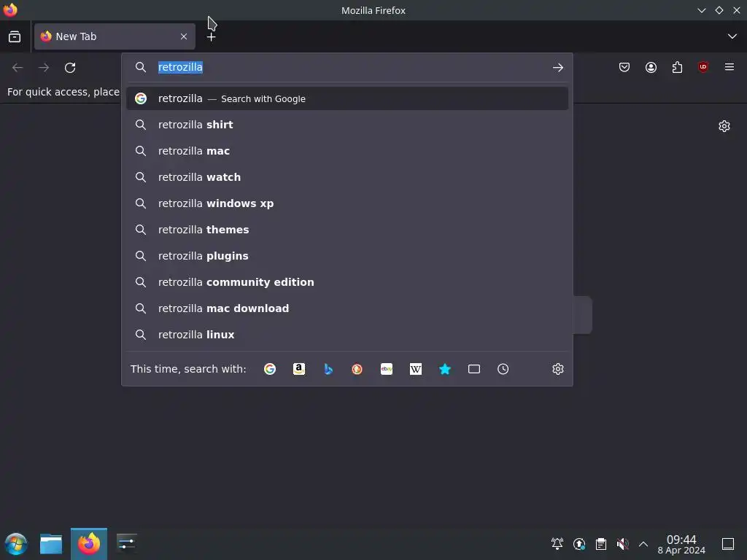Go back one page
Image resolution: width=747 pixels, height=560 pixels.
click(18, 68)
